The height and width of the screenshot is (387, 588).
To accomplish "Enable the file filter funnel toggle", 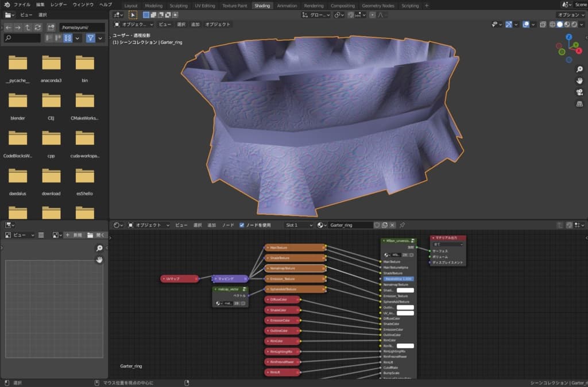I will pyautogui.click(x=90, y=38).
